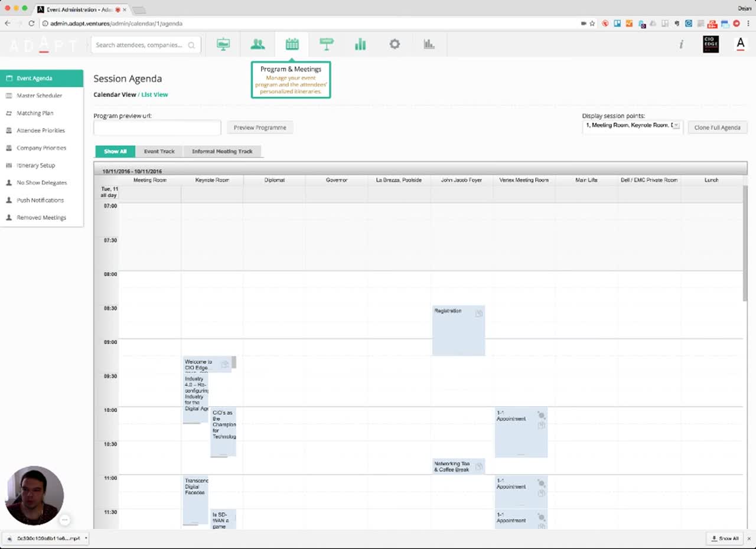Screen dimensions: 756x549
Task: Click the magnifier icon in search box
Action: tap(191, 45)
